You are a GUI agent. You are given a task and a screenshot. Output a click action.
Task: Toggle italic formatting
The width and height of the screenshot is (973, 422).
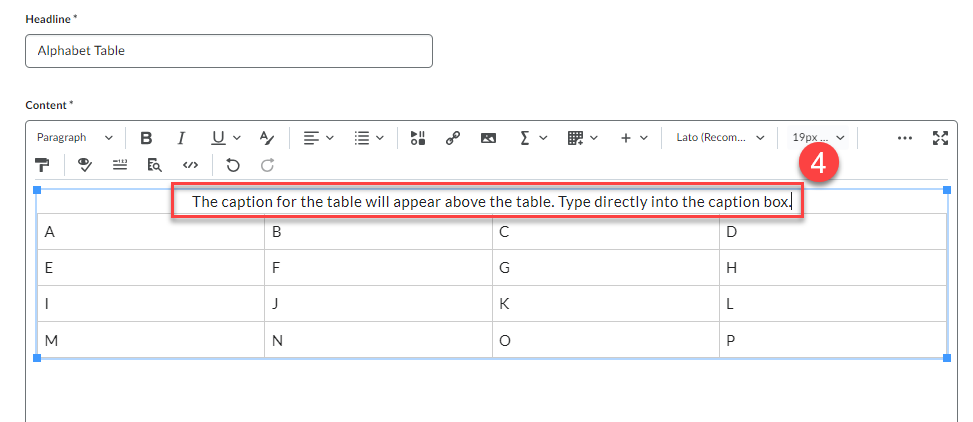pyautogui.click(x=181, y=138)
